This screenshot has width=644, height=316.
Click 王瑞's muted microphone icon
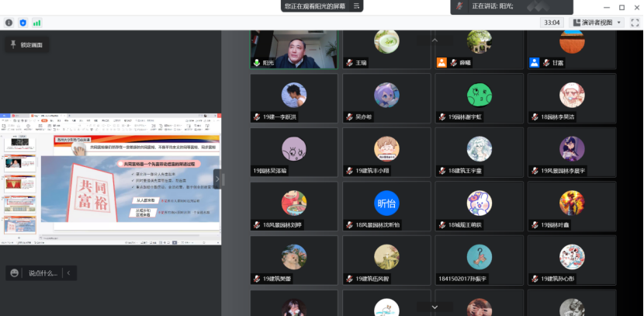click(x=349, y=62)
